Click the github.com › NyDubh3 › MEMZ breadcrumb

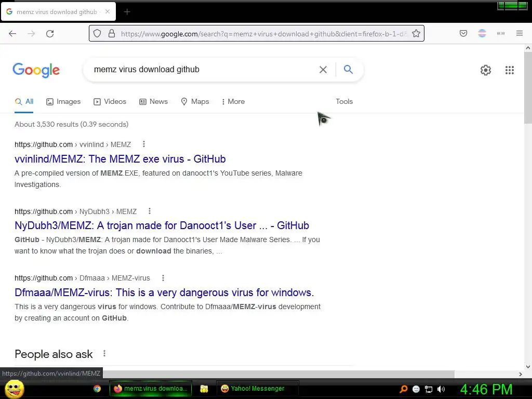point(76,212)
